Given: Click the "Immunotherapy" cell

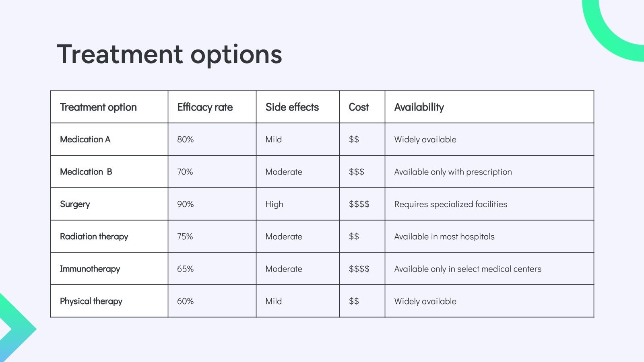Looking at the screenshot, I should coord(90,269).
